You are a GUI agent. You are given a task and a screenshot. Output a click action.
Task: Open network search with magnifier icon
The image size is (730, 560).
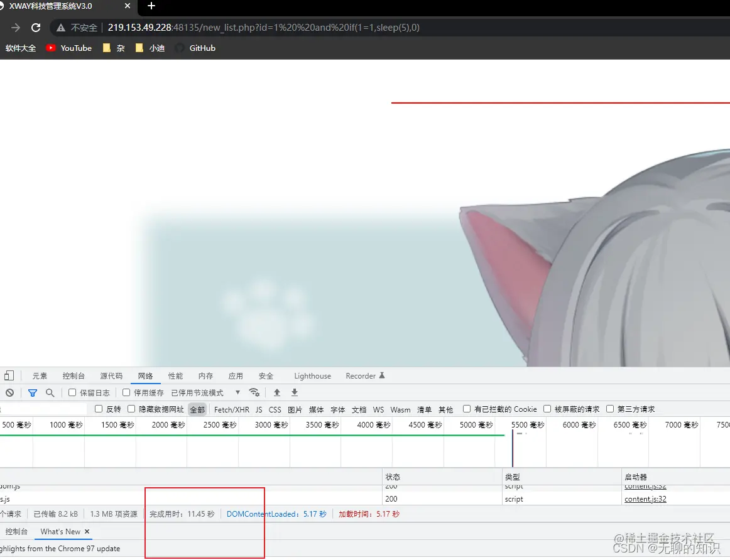tap(50, 392)
